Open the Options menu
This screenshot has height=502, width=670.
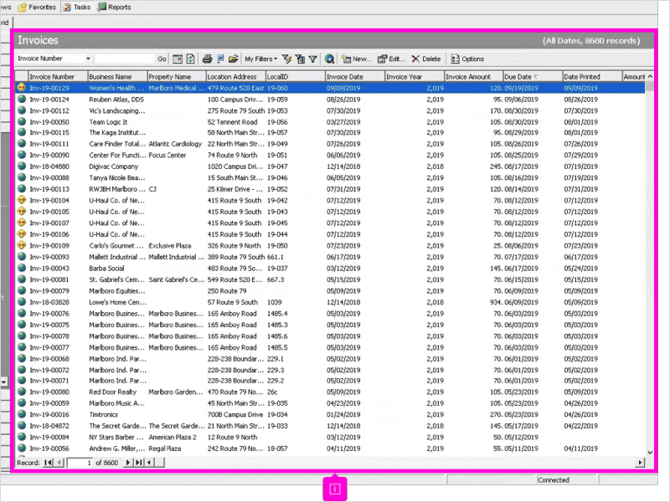[x=467, y=59]
